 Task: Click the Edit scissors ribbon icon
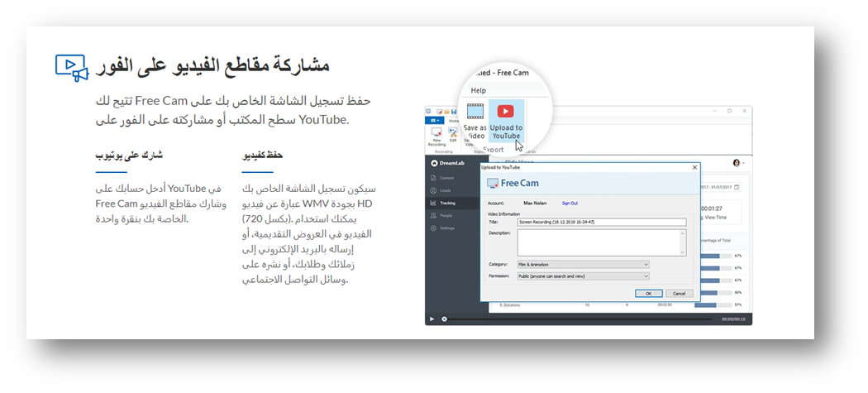coord(452,132)
